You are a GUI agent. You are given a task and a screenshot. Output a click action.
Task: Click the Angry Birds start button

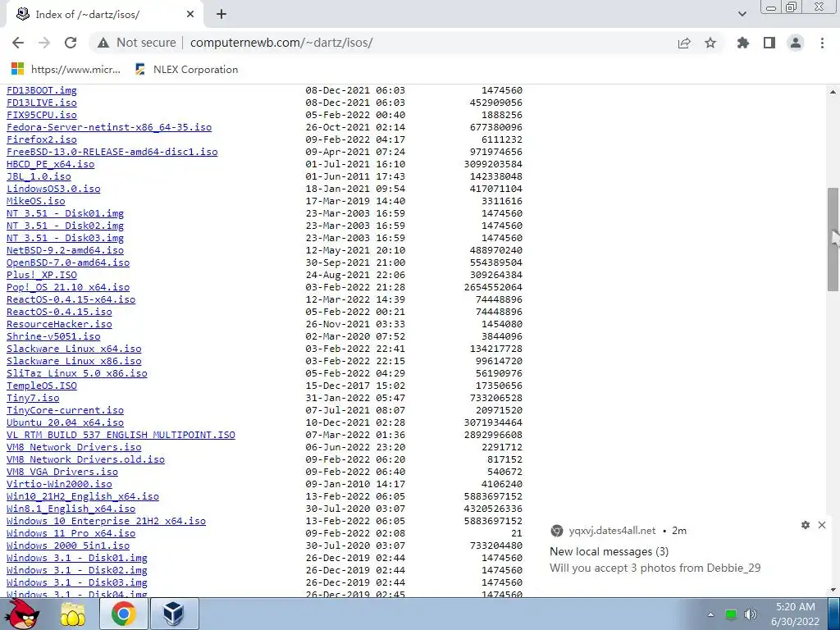21,614
